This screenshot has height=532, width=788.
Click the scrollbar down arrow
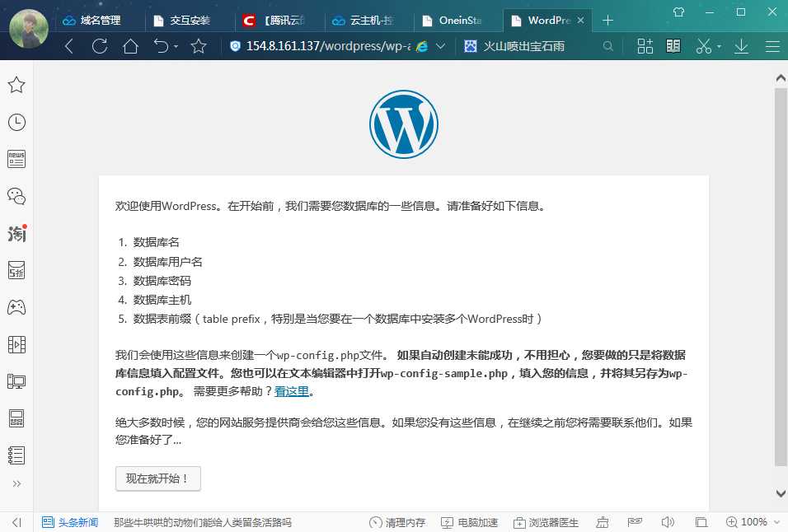[x=781, y=493]
